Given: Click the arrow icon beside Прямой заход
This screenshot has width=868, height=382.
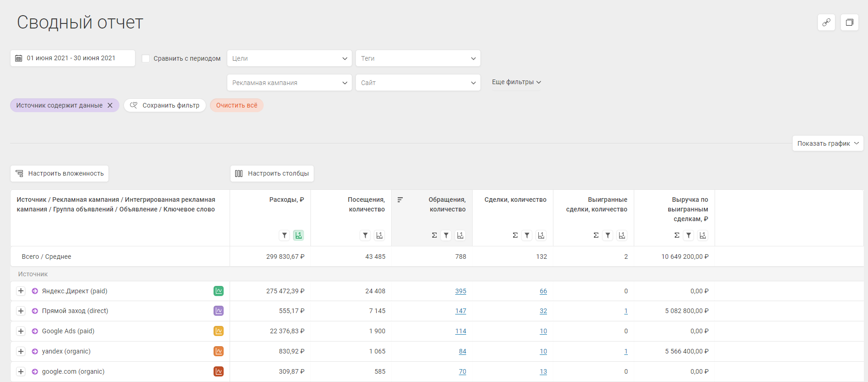Looking at the screenshot, I should tap(35, 311).
